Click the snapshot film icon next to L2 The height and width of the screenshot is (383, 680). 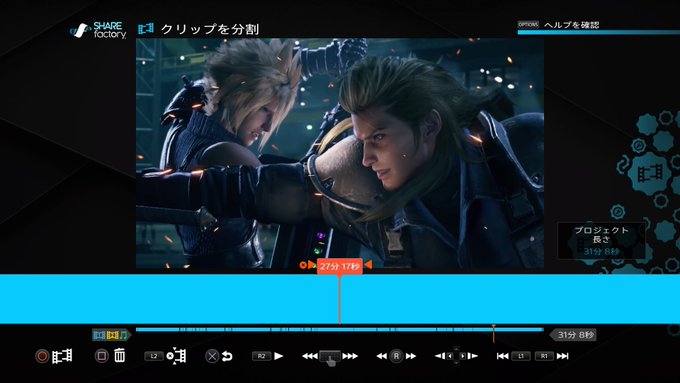pos(177,356)
